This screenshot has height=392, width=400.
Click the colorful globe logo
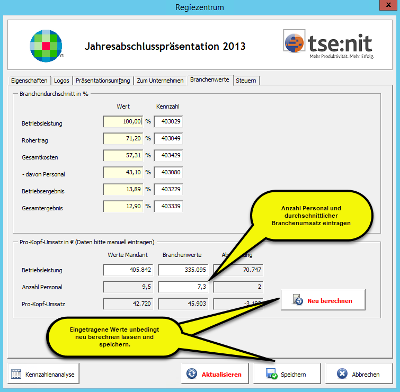46,46
